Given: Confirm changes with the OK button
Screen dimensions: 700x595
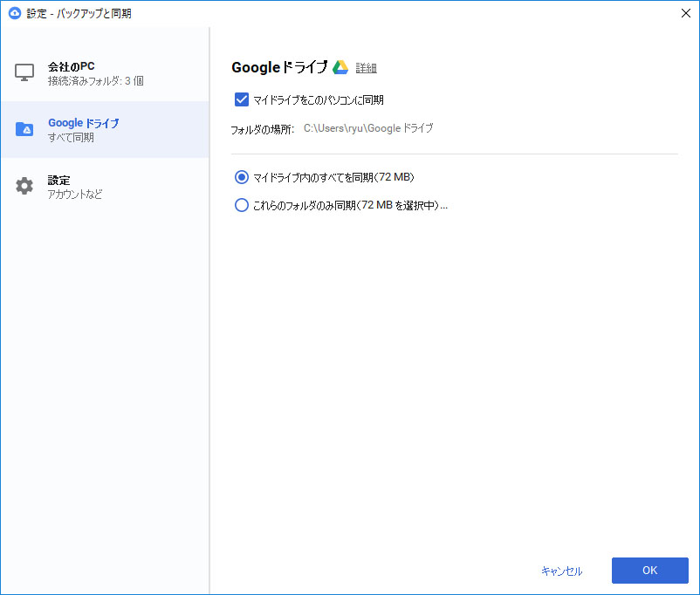Looking at the screenshot, I should (x=649, y=570).
